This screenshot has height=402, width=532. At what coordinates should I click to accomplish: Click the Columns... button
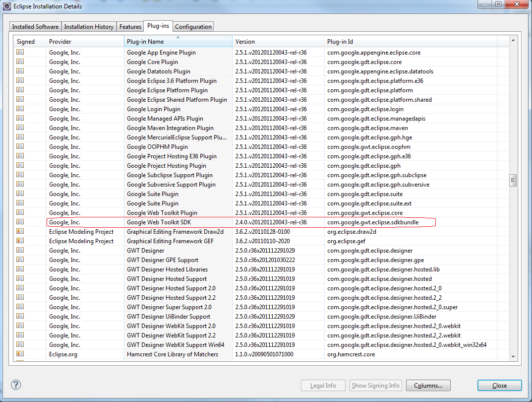pyautogui.click(x=428, y=385)
